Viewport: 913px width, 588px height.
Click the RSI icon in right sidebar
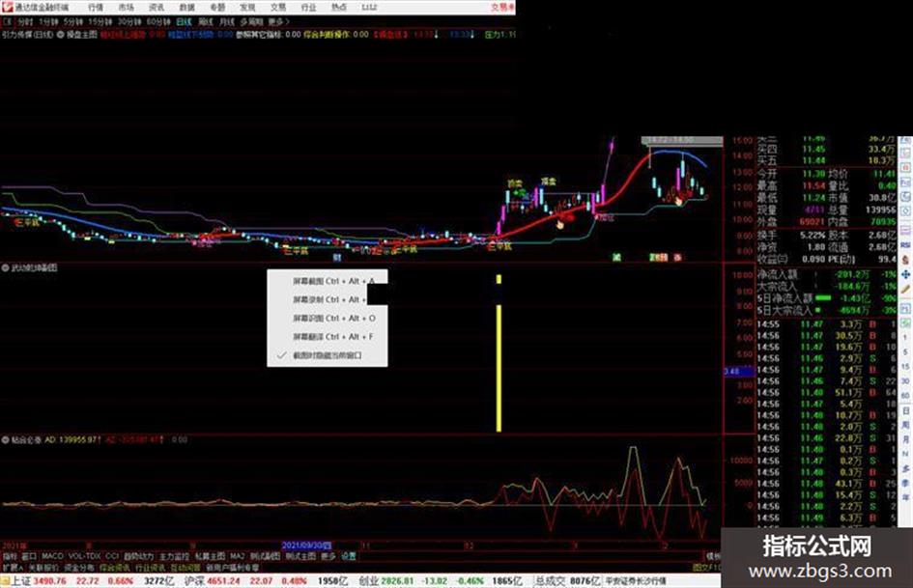[905, 245]
